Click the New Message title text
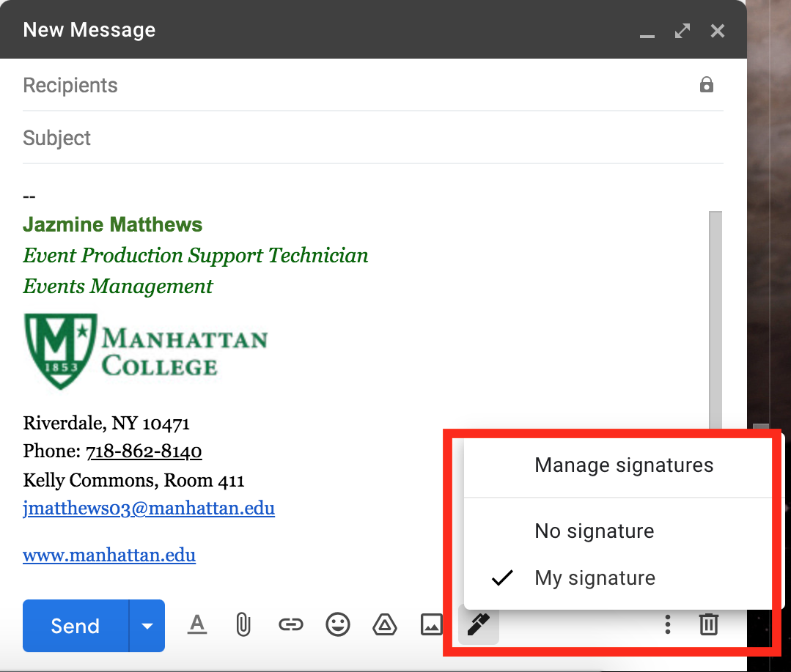The width and height of the screenshot is (791, 672). click(89, 30)
